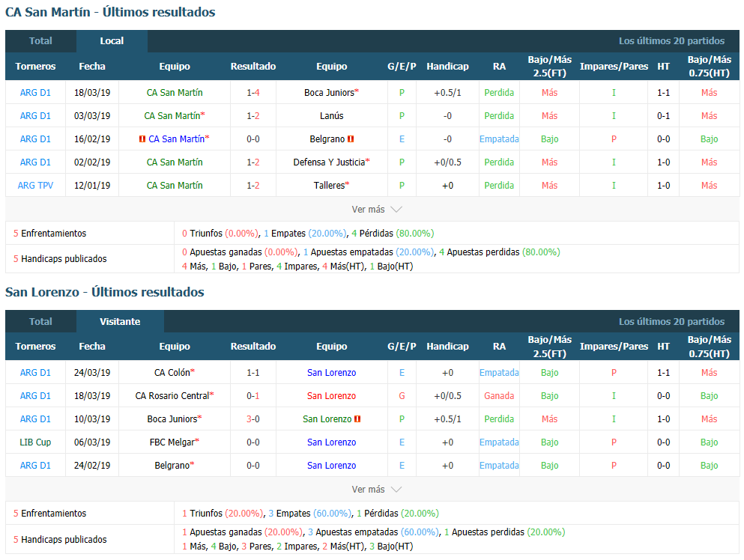Open Defensa Y Justicia team link
This screenshot has height=560, width=744.
pyautogui.click(x=330, y=162)
